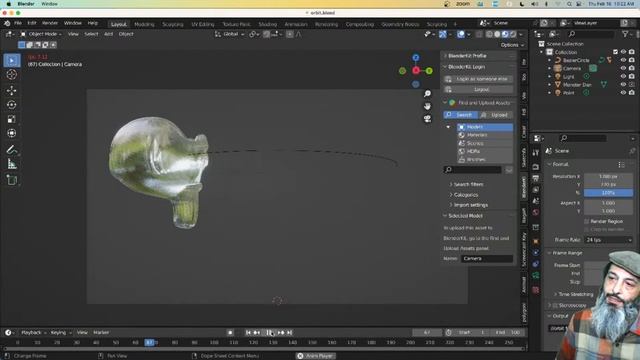The image size is (640, 360).
Task: Select BlenderKit Search mode
Action: [x=461, y=115]
